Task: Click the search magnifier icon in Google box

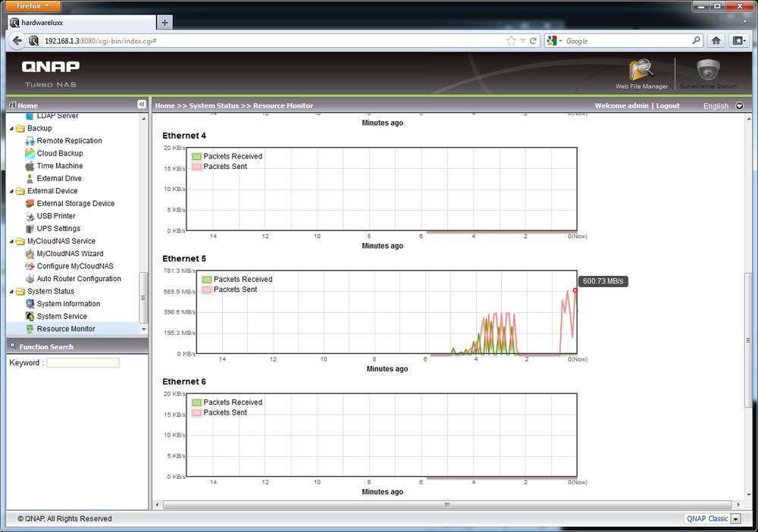Action: (696, 41)
